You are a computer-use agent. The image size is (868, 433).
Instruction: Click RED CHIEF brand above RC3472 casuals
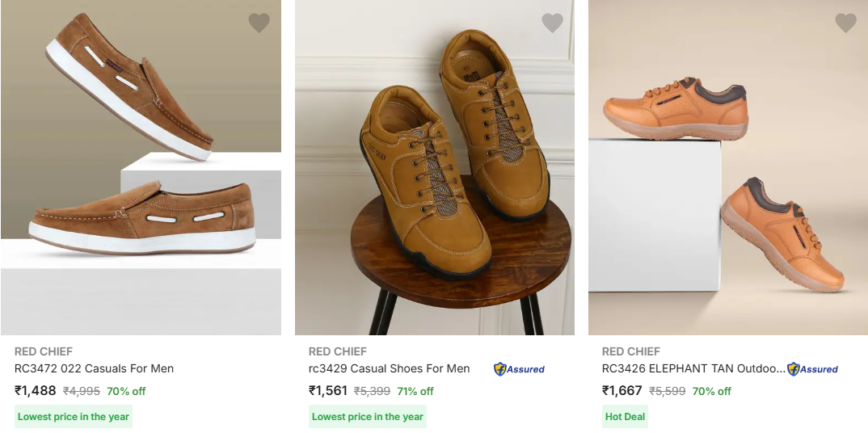[44, 351]
